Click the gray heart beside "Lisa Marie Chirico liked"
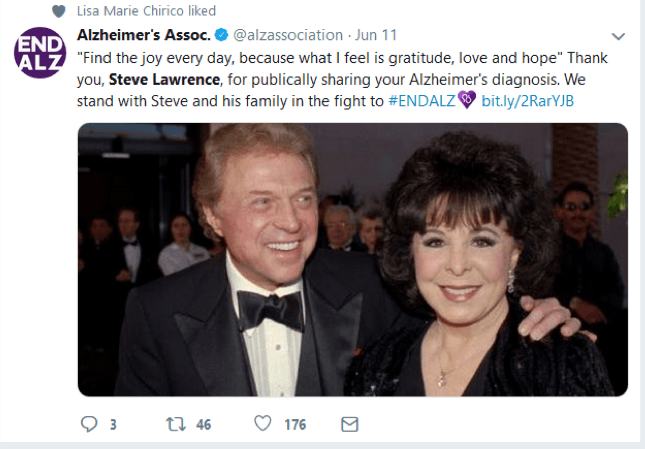Image resolution: width=645 pixels, height=449 pixels. click(59, 11)
